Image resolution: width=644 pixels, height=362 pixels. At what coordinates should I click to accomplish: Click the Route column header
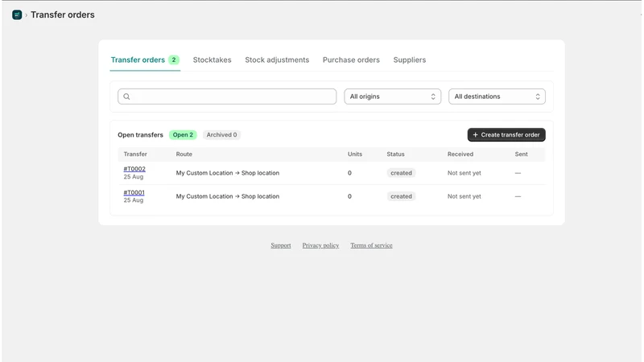click(184, 154)
